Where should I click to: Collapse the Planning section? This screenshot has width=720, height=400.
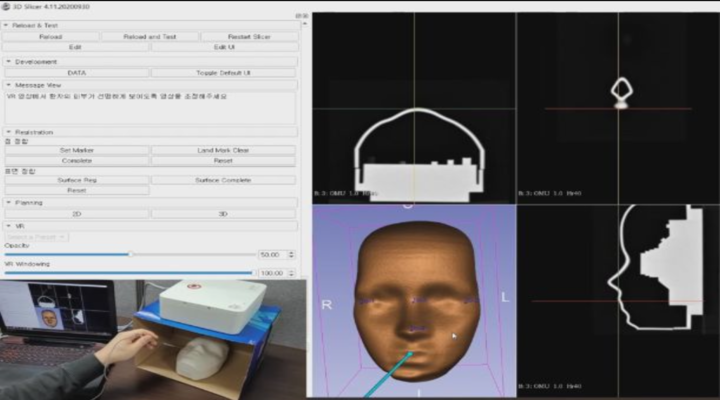tap(8, 203)
